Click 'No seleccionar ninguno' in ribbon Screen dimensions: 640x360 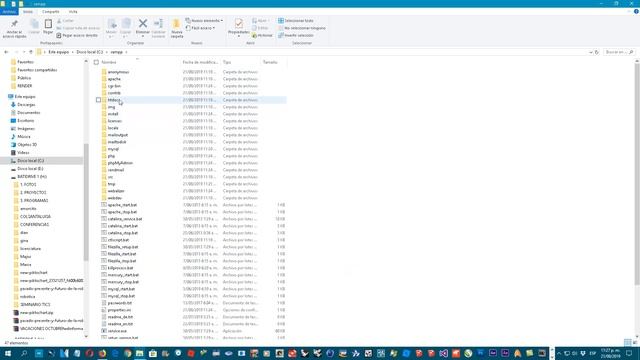pos(302,28)
